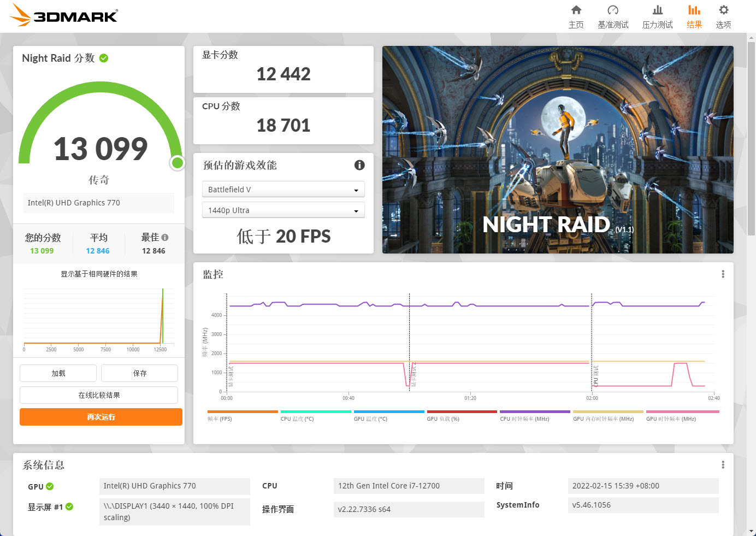Switch to the 基准测试 tab
The width and height of the screenshot is (756, 536).
613,16
